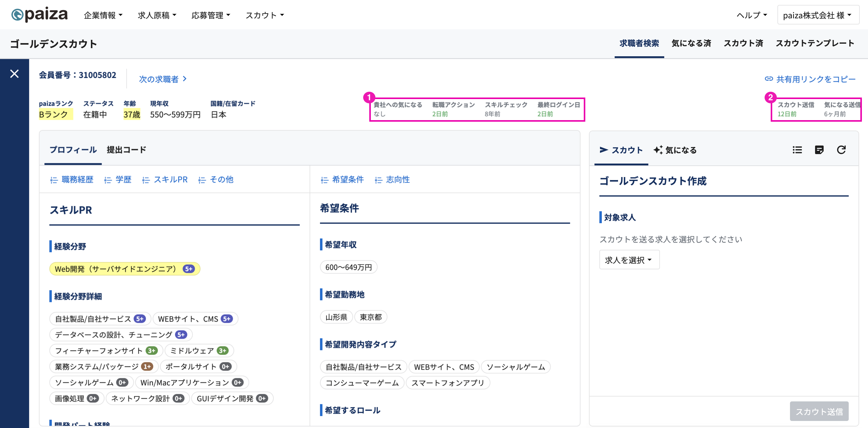Click the ミドルウェア 3+ tag
This screenshot has height=428, width=868.
click(x=199, y=350)
